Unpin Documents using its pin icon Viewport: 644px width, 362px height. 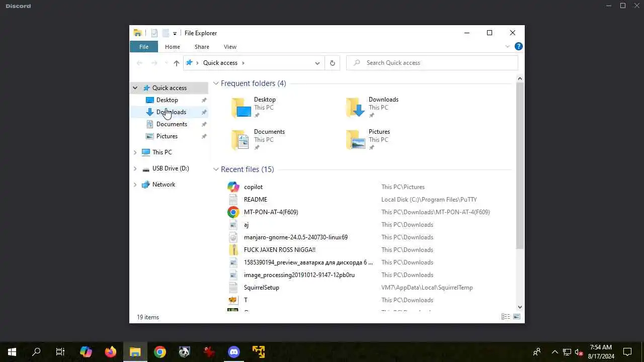(x=204, y=124)
